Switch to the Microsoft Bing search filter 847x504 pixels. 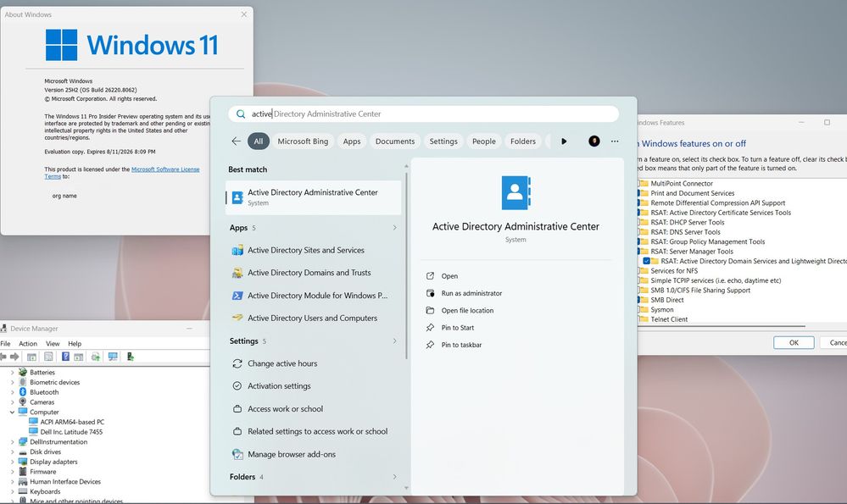pos(303,141)
